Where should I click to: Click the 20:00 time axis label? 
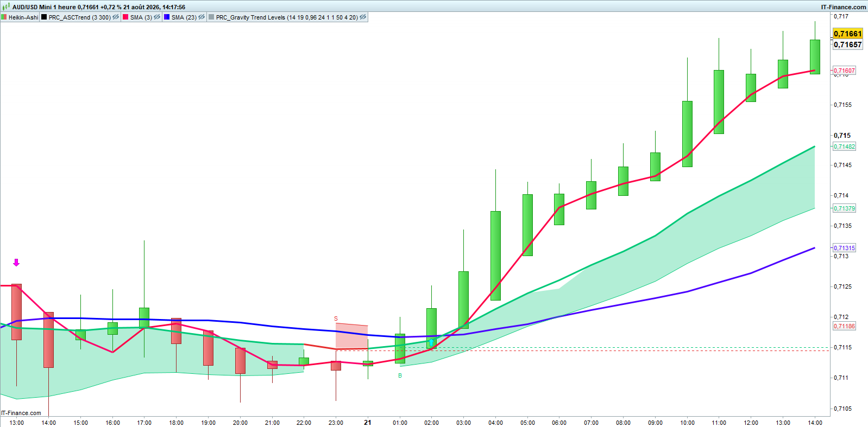coord(240,423)
